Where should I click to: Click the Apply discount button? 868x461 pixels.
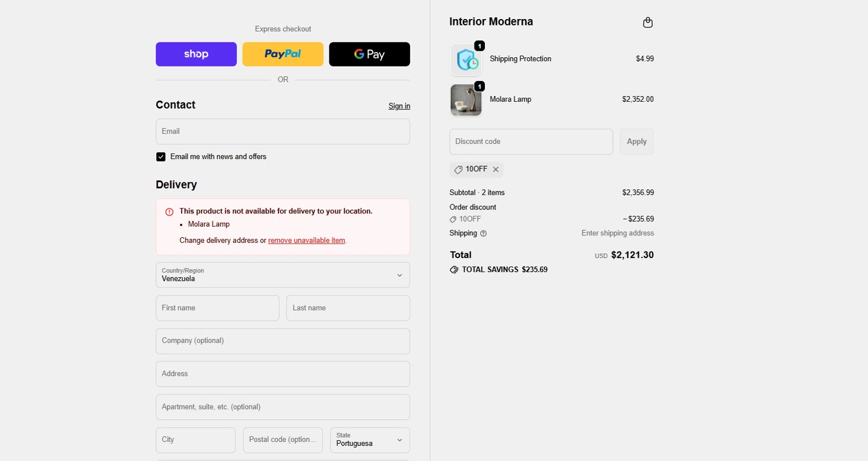pos(637,142)
